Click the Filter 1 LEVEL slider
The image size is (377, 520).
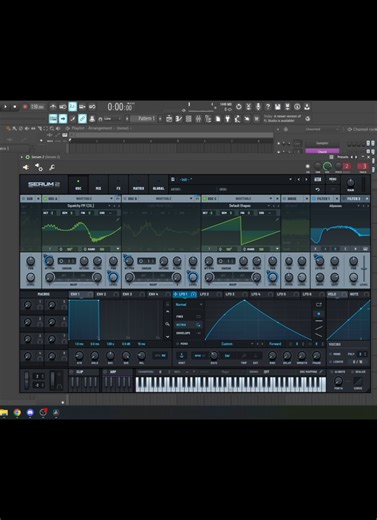click(364, 268)
